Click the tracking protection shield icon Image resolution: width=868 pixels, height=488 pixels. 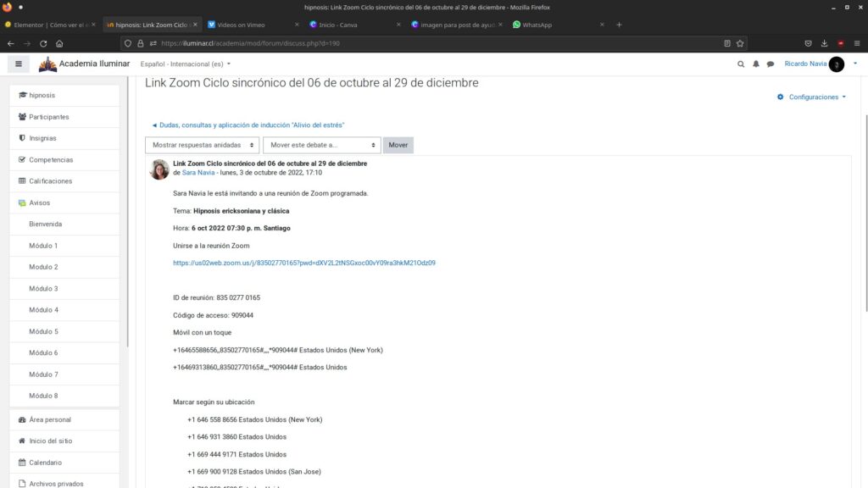tap(128, 43)
